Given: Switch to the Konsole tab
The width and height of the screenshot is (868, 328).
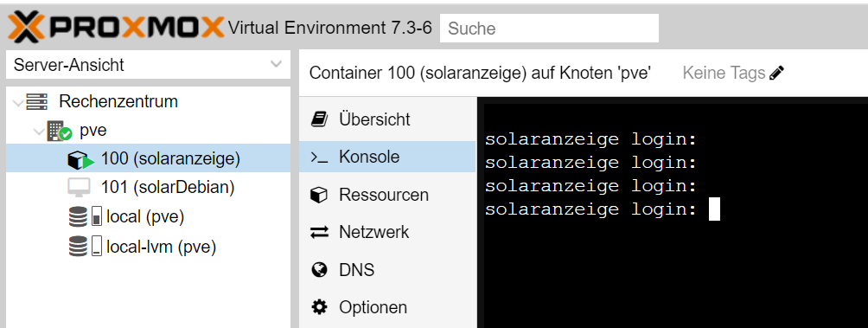Looking at the screenshot, I should [387, 157].
